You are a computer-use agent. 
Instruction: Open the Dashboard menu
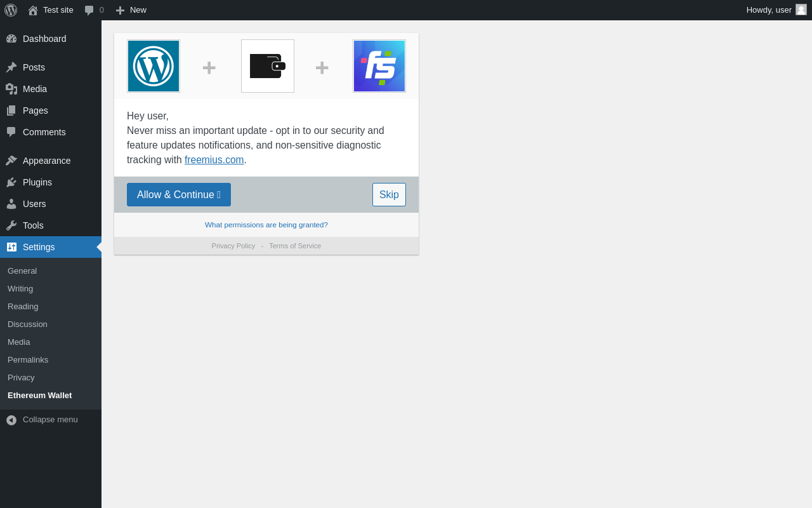[x=51, y=39]
